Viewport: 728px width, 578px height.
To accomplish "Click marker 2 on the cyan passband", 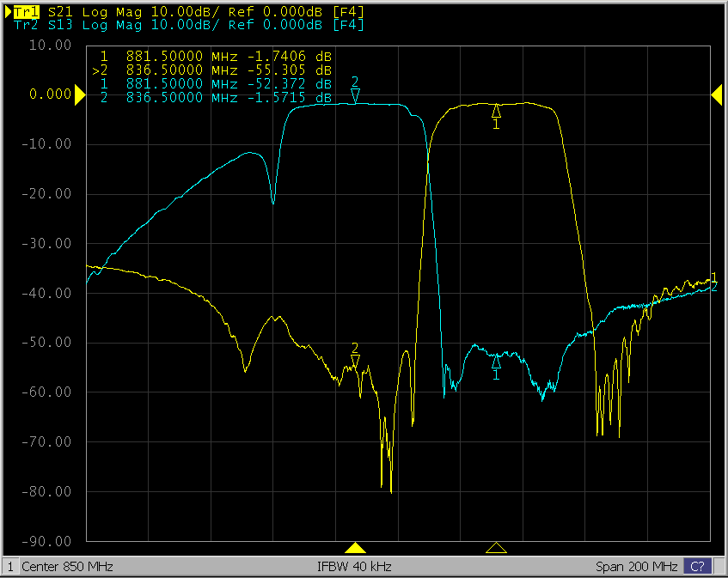I will [x=355, y=93].
